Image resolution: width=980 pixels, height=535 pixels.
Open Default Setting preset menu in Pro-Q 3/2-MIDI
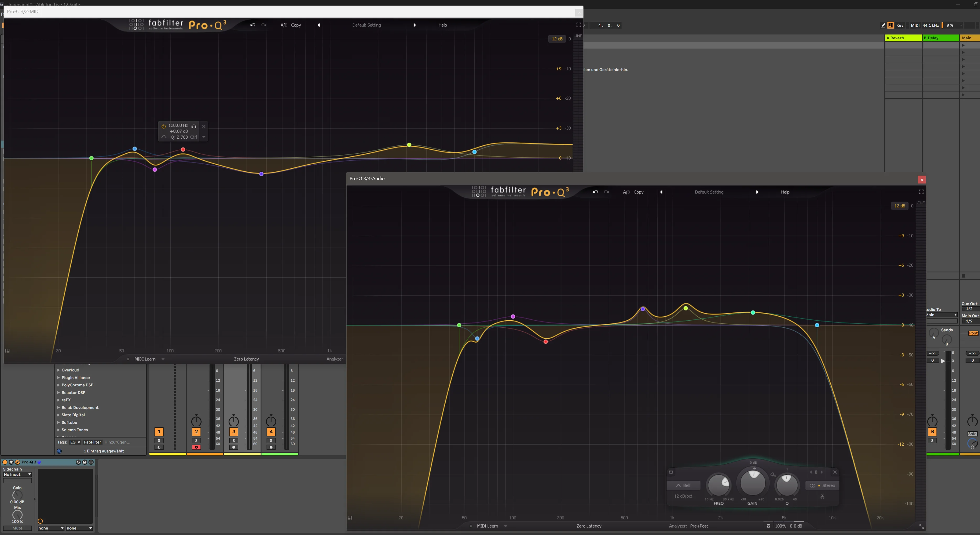coord(366,25)
